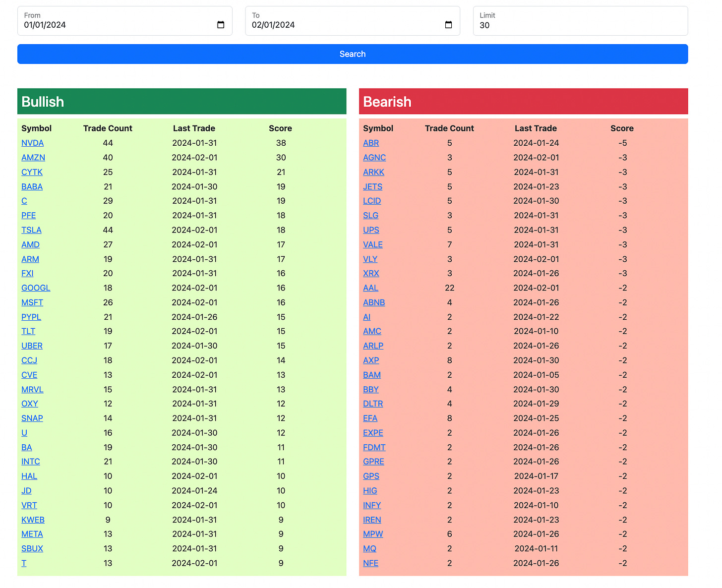Image resolution: width=722 pixels, height=588 pixels.
Task: Focus the Limit input field
Action: tap(580, 21)
